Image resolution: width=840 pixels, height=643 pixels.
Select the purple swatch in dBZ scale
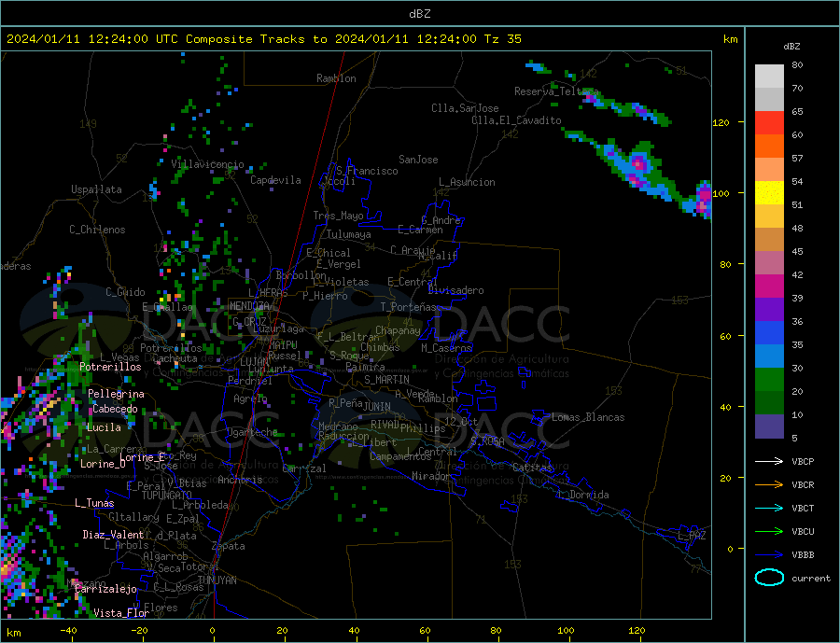pyautogui.click(x=769, y=310)
